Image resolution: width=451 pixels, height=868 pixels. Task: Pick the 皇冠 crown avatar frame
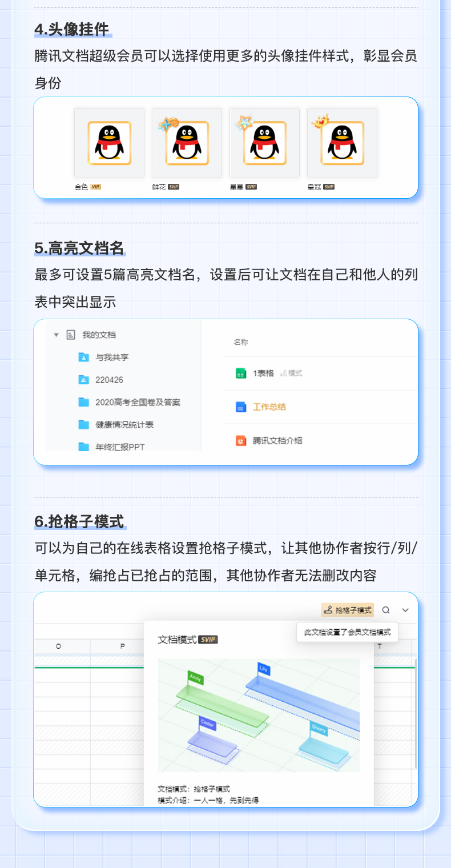click(x=342, y=143)
